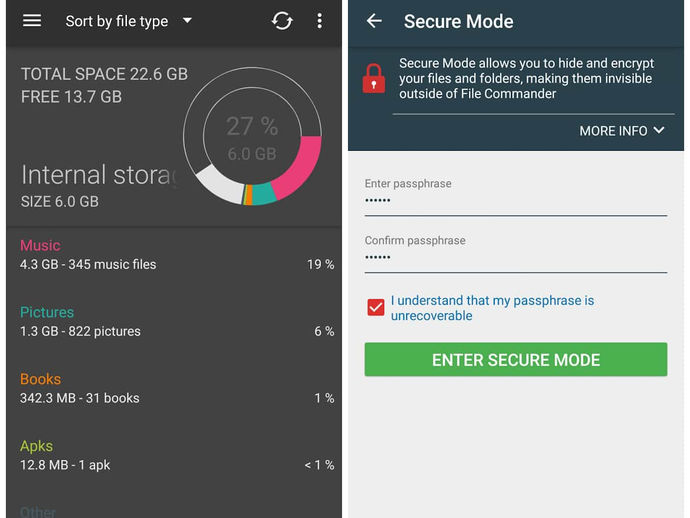The image size is (690, 518).
Task: Open the Apks category
Action: tap(176, 456)
